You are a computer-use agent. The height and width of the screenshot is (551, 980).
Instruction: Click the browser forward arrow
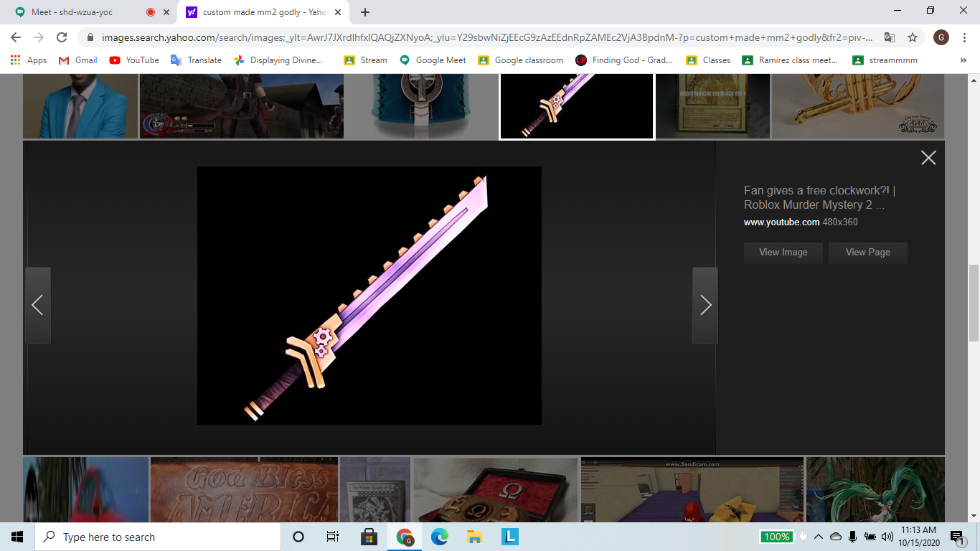[x=39, y=37]
